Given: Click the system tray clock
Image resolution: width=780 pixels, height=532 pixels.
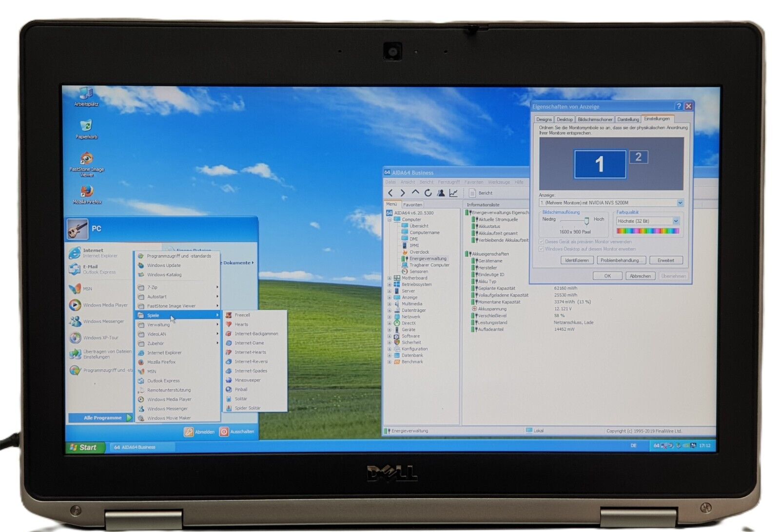Looking at the screenshot, I should pyautogui.click(x=705, y=445).
